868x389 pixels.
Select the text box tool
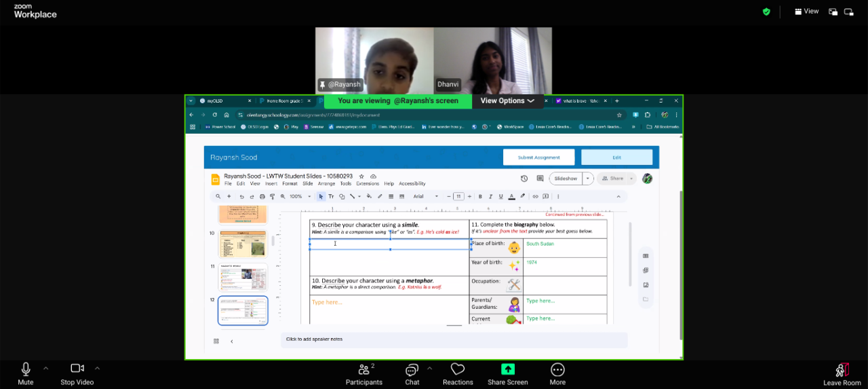(331, 196)
